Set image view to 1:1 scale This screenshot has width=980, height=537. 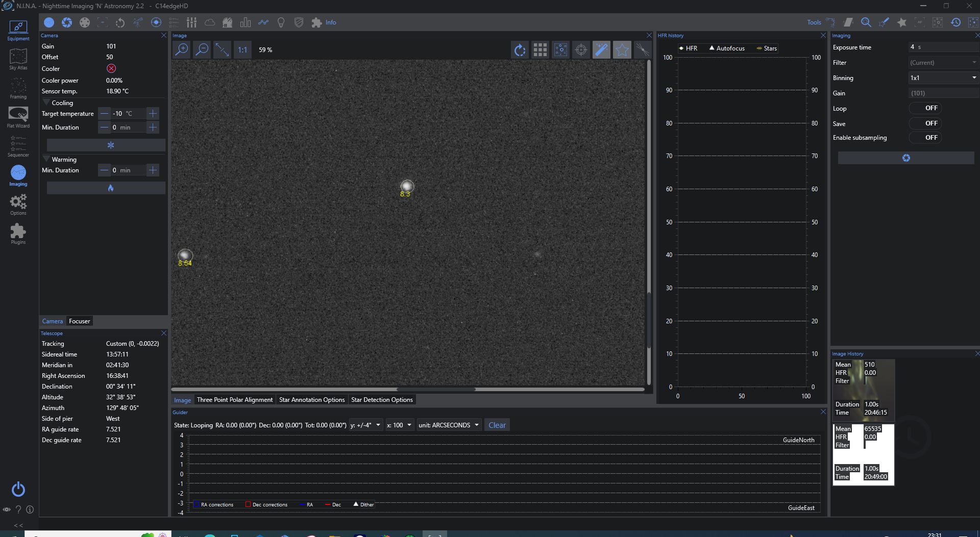tap(242, 49)
